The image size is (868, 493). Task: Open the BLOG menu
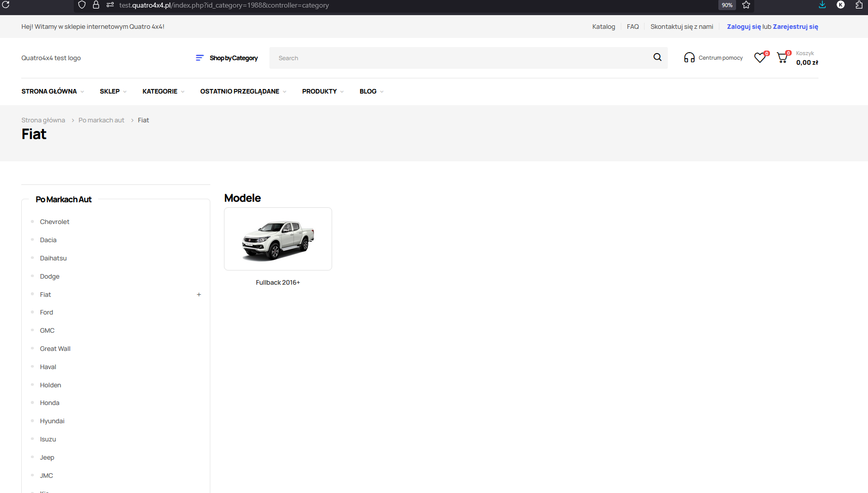(368, 92)
